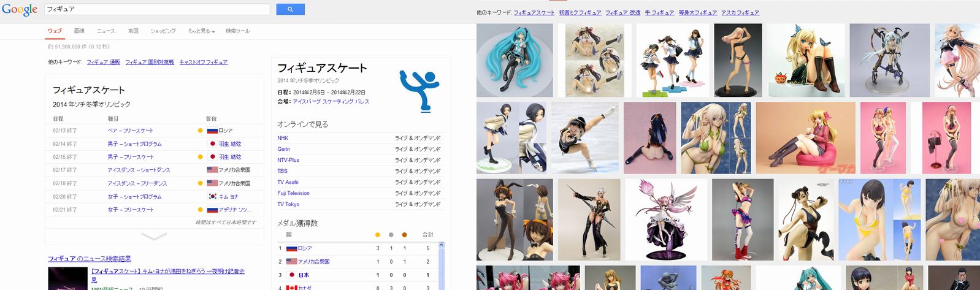Open ice skater photo thumbnail
The image size is (980, 290).
585,138
